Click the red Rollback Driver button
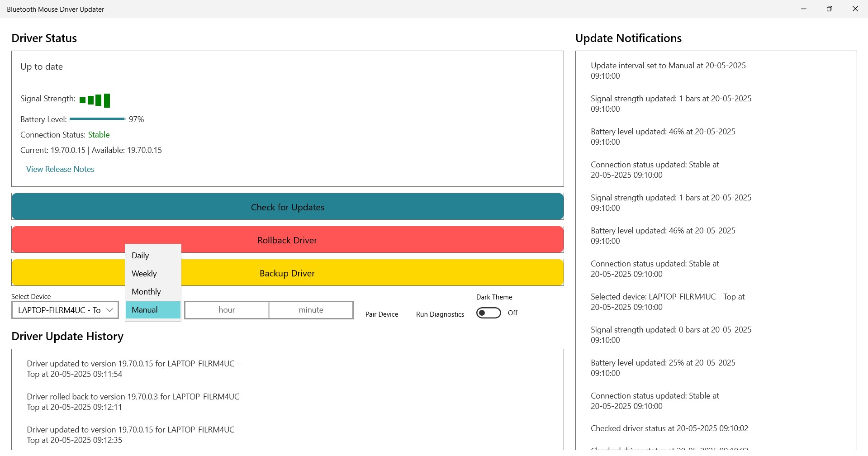Screen dimensions: 868x456 288,240
